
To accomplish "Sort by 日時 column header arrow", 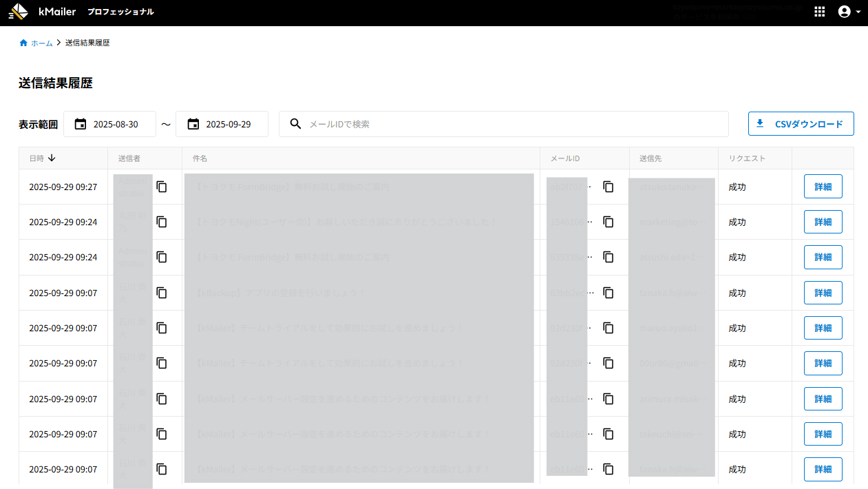I will (x=52, y=158).
